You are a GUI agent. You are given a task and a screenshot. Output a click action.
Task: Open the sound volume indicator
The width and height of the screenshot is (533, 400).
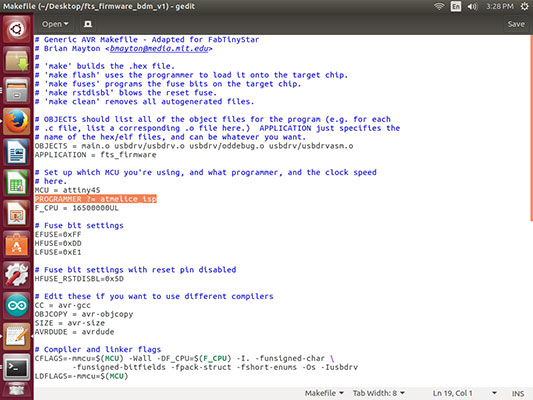[x=472, y=6]
